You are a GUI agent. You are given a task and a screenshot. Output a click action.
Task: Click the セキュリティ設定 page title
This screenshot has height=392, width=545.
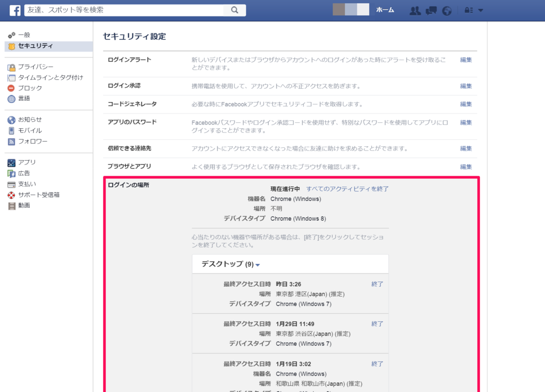pos(135,37)
